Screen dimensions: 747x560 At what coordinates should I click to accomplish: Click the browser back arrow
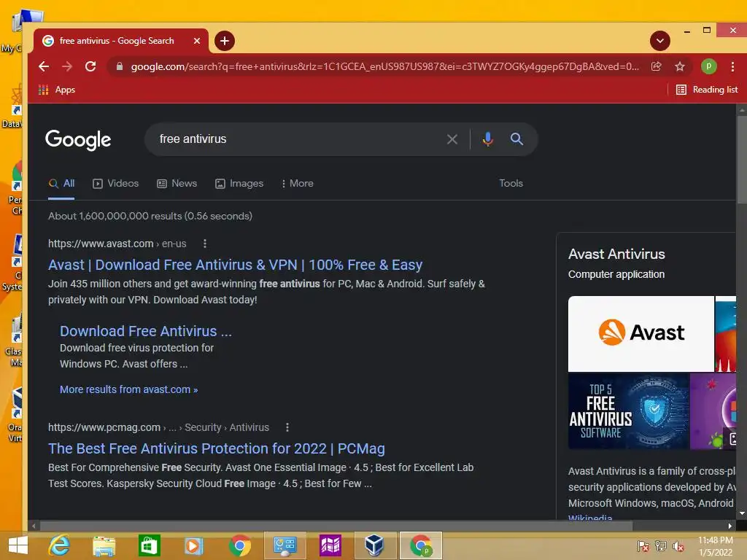pos(44,66)
